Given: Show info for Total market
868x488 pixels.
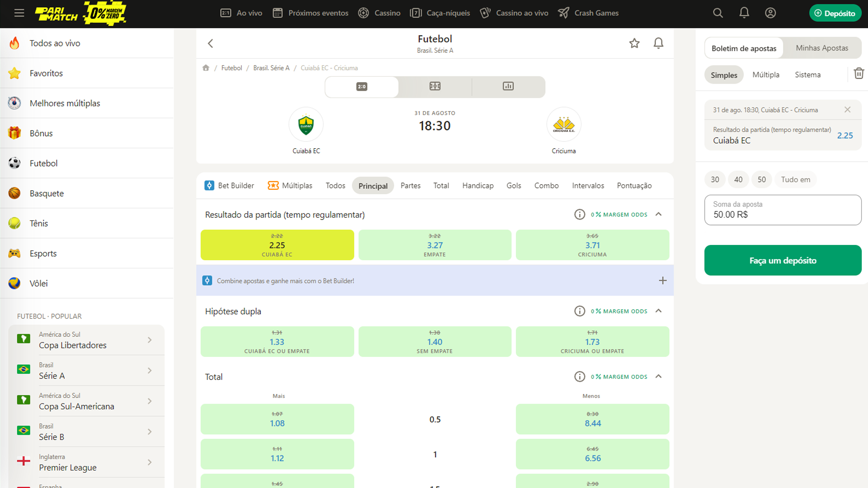Looking at the screenshot, I should [x=580, y=376].
